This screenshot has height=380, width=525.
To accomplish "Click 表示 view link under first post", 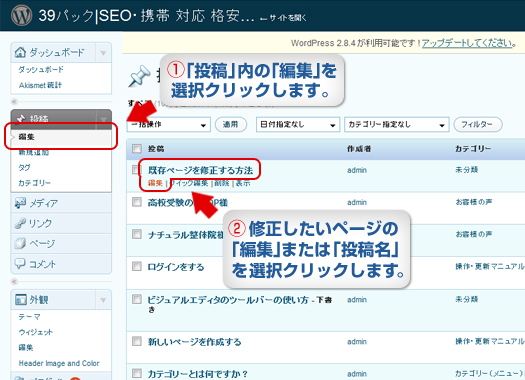I will click(x=243, y=183).
